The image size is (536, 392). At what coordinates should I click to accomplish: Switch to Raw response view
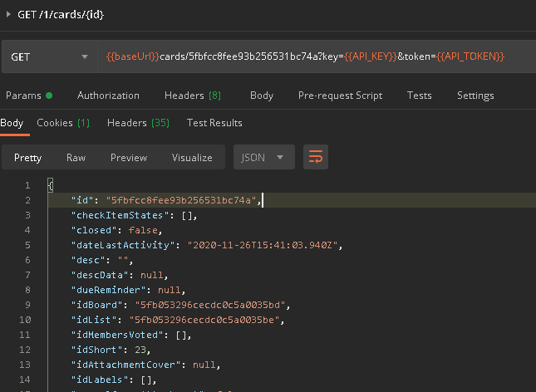tap(76, 157)
